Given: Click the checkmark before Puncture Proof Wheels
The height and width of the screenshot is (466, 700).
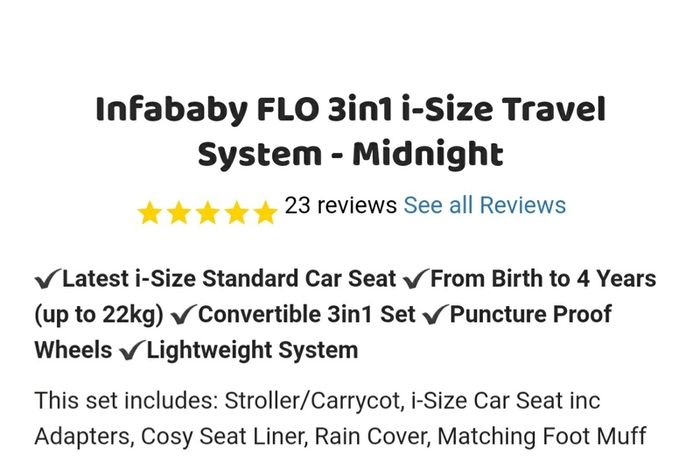Looking at the screenshot, I should coord(435,315).
